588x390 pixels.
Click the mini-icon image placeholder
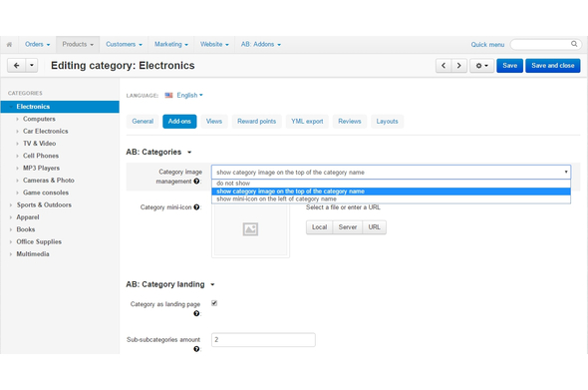(x=250, y=229)
